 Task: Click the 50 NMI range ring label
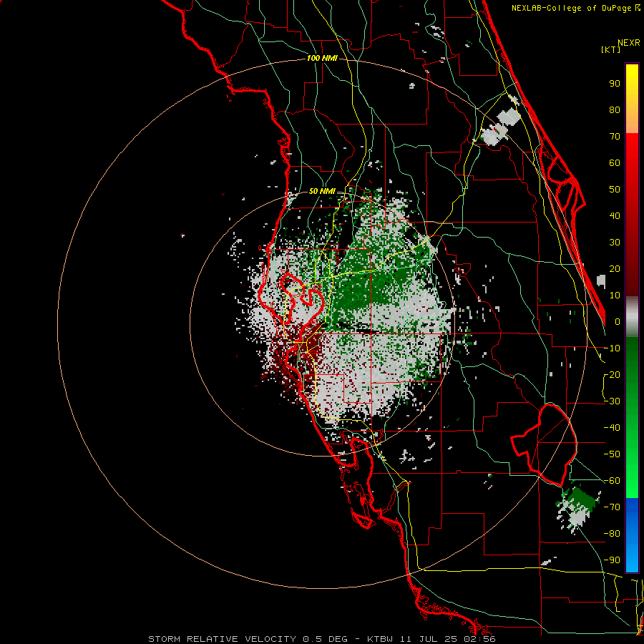coord(322,191)
